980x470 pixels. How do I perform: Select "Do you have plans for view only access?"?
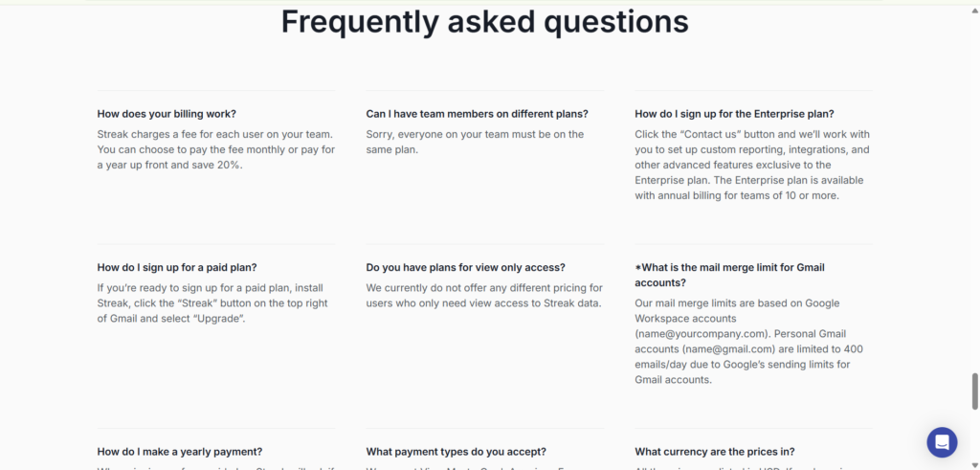point(466,267)
